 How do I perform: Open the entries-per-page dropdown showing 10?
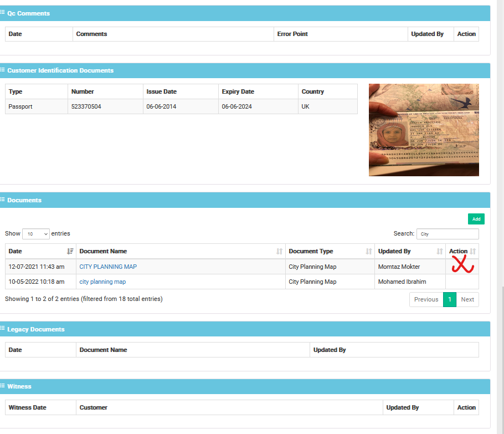coord(35,234)
